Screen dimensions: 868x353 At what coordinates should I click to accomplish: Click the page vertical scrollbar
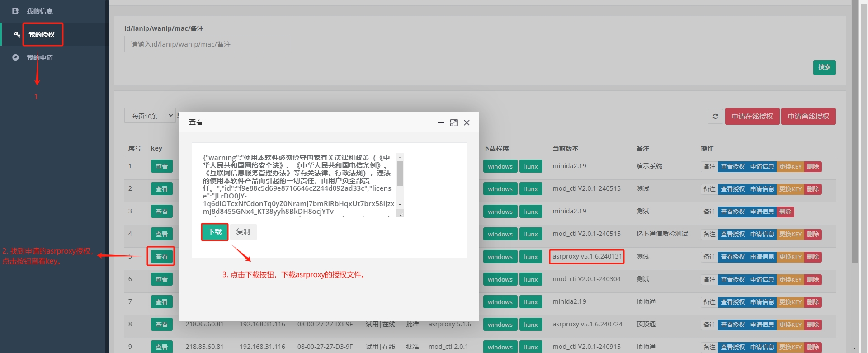coord(854,131)
